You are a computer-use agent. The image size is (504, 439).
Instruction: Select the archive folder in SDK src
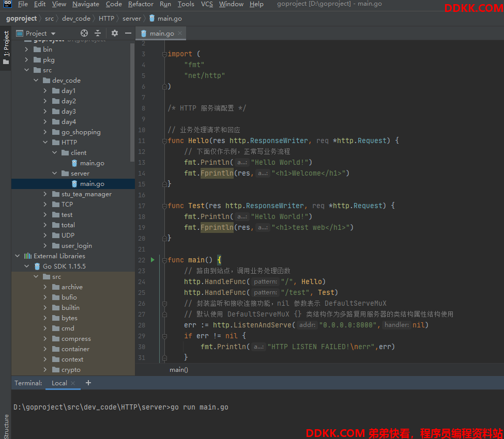click(72, 287)
